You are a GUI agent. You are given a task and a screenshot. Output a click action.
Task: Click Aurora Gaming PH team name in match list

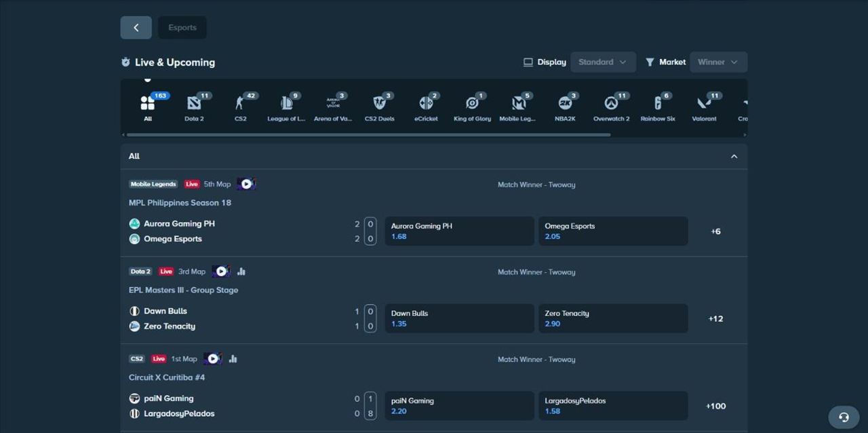coord(179,223)
